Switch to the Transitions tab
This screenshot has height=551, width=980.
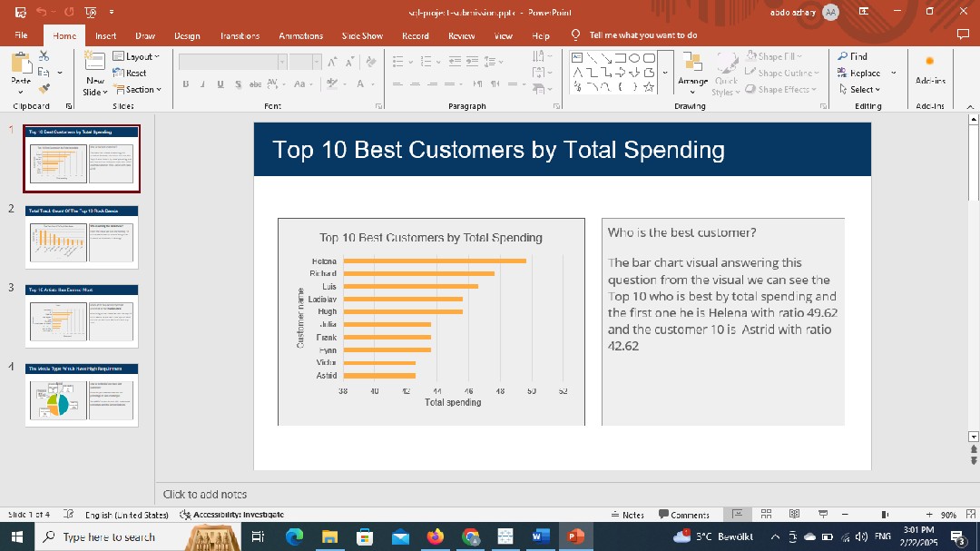pos(240,35)
